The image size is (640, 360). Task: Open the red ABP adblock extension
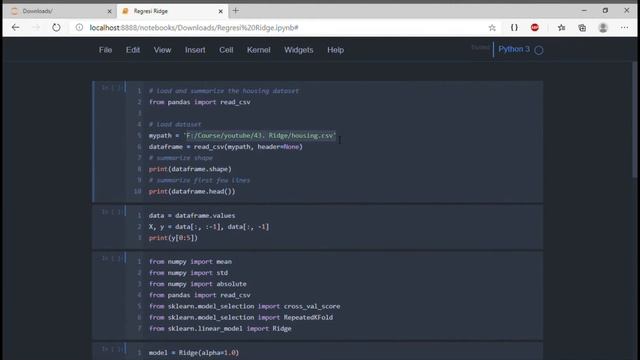(x=535, y=27)
